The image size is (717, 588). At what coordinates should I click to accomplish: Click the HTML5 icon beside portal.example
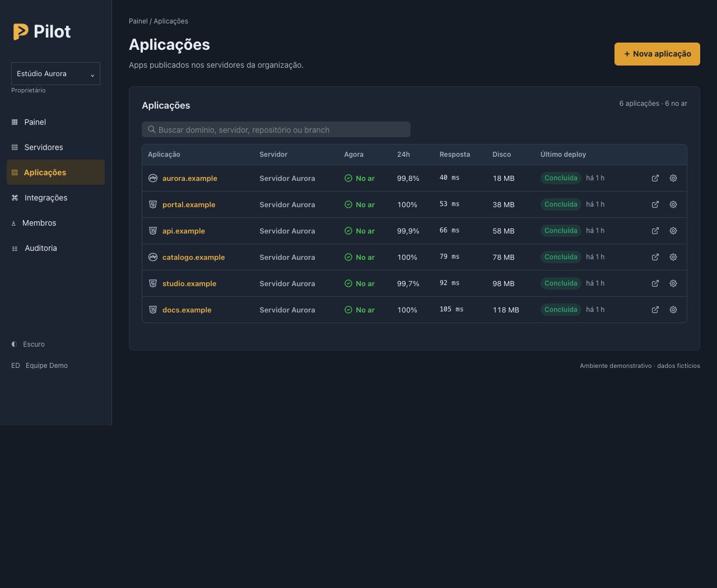click(x=153, y=204)
